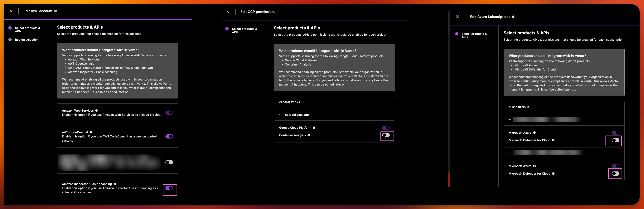The width and height of the screenshot is (644, 209).
Task: Click the Container Analysis label
Action: coord(292,135)
